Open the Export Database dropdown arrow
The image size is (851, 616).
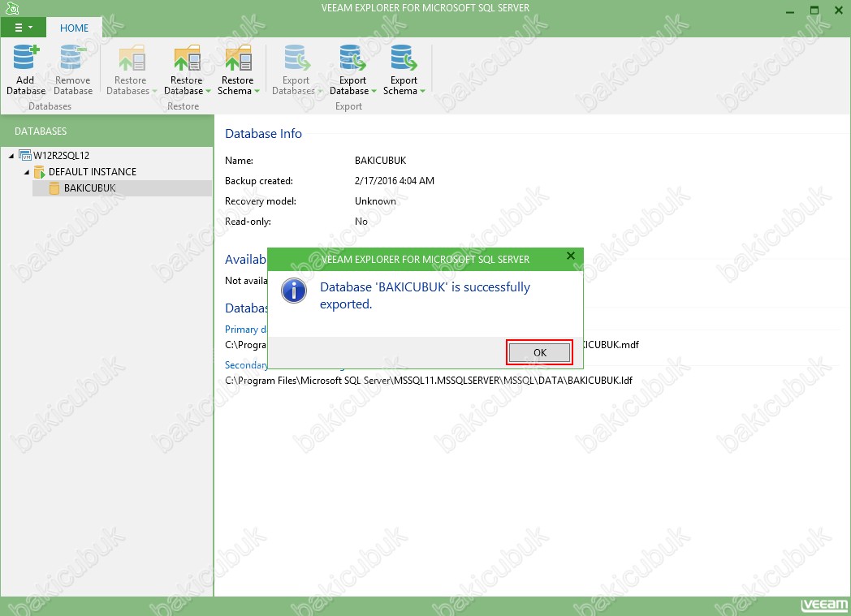pyautogui.click(x=374, y=91)
